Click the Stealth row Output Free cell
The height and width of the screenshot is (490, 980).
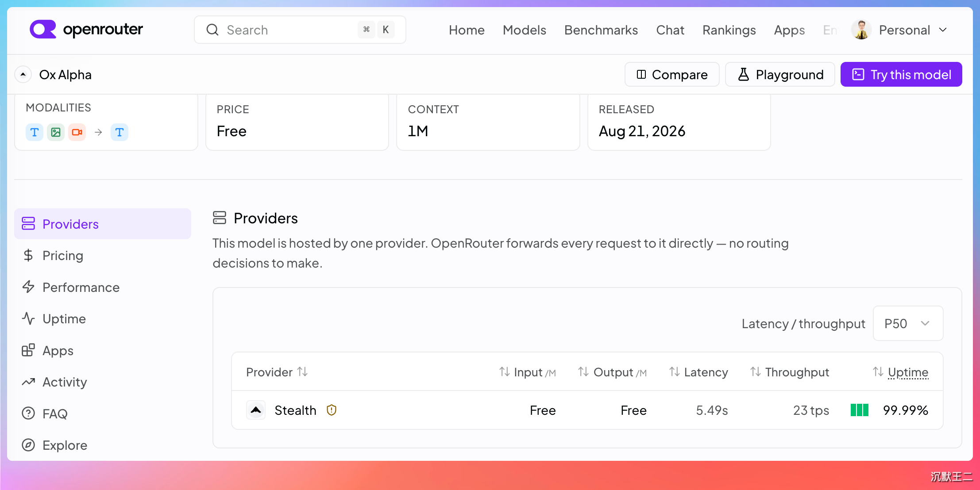[633, 410]
